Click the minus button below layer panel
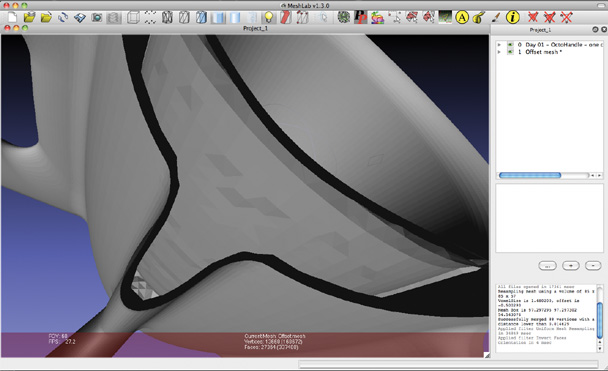 click(593, 266)
